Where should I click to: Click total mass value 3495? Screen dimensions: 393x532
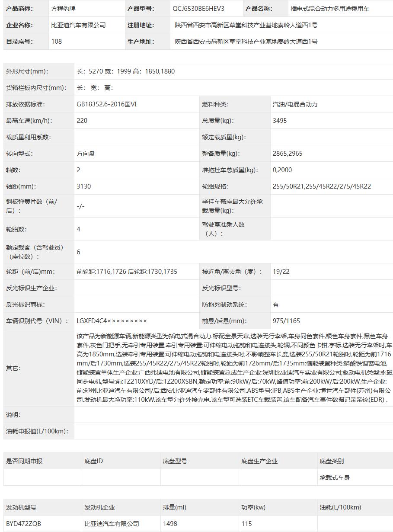click(280, 121)
